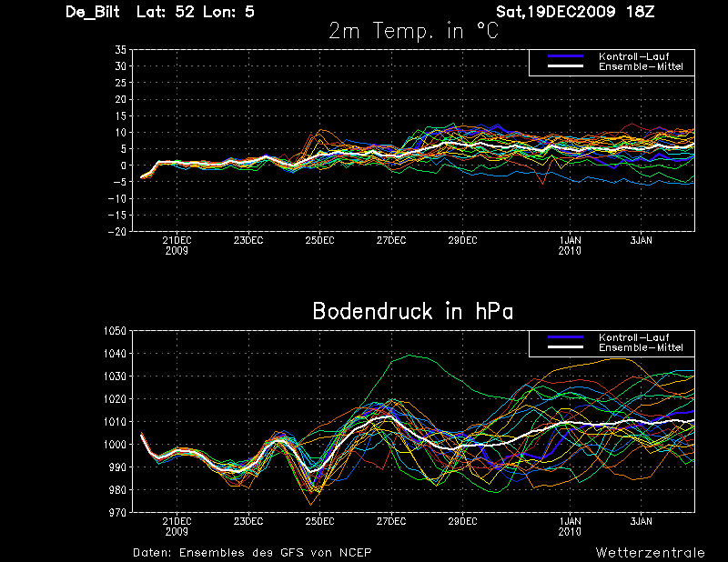
Task: Click the -20 value on temperature axis
Action: [117, 231]
